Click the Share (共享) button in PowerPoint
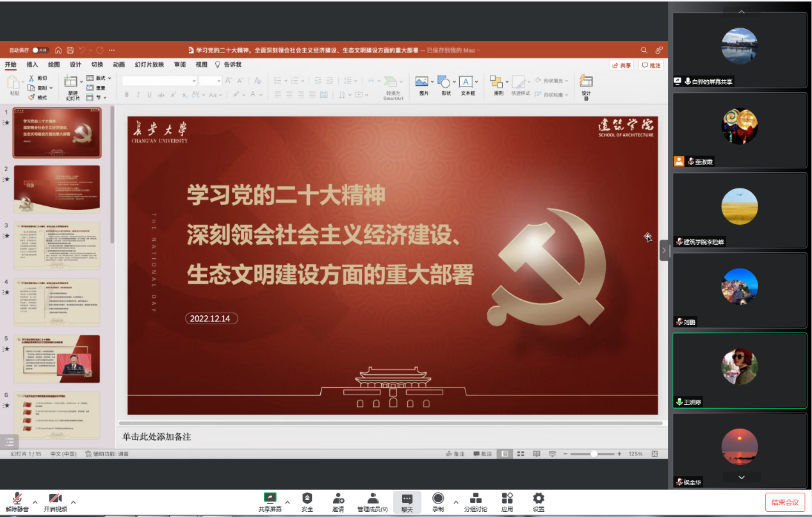This screenshot has width=812, height=517. 621,65
